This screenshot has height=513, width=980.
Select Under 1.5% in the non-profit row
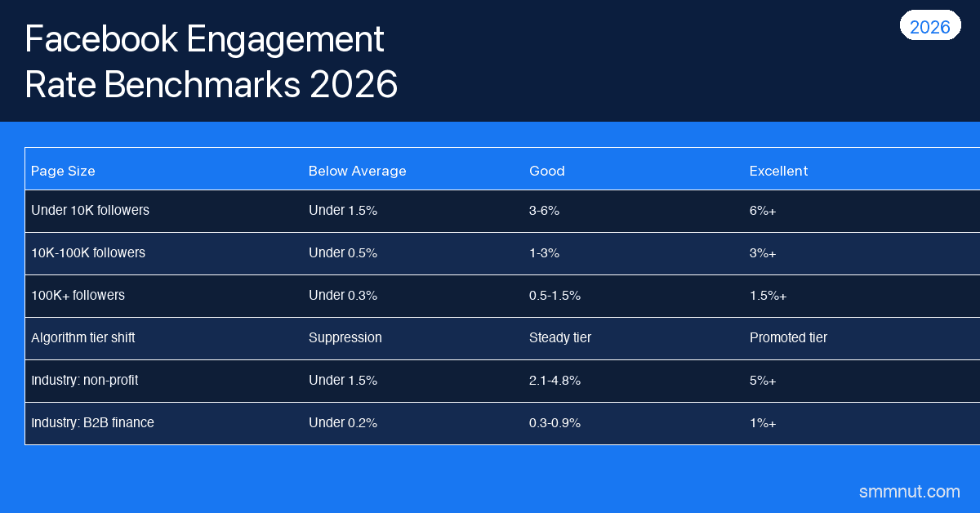[343, 380]
